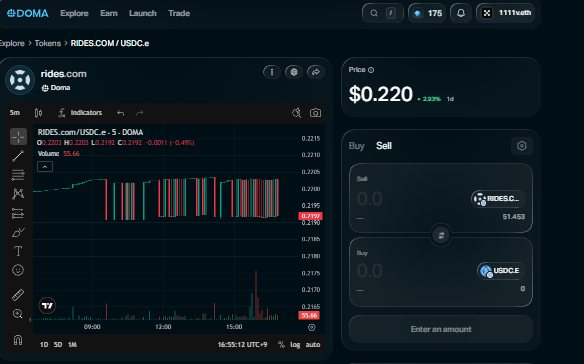This screenshot has width=584, height=364.
Task: Click the Enter an amount button
Action: coord(441,329)
